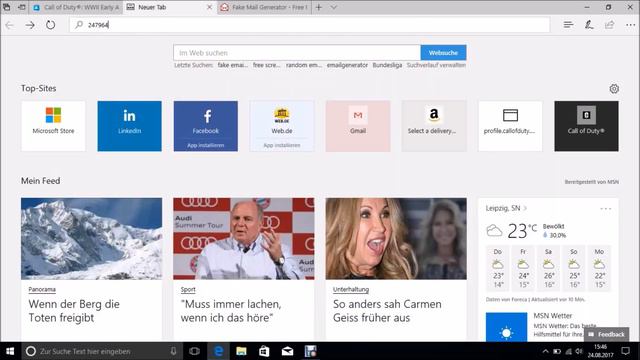Screen dimensions: 640x360
Task: Expand the Leipzig, SN location chevron
Action: 525,208
